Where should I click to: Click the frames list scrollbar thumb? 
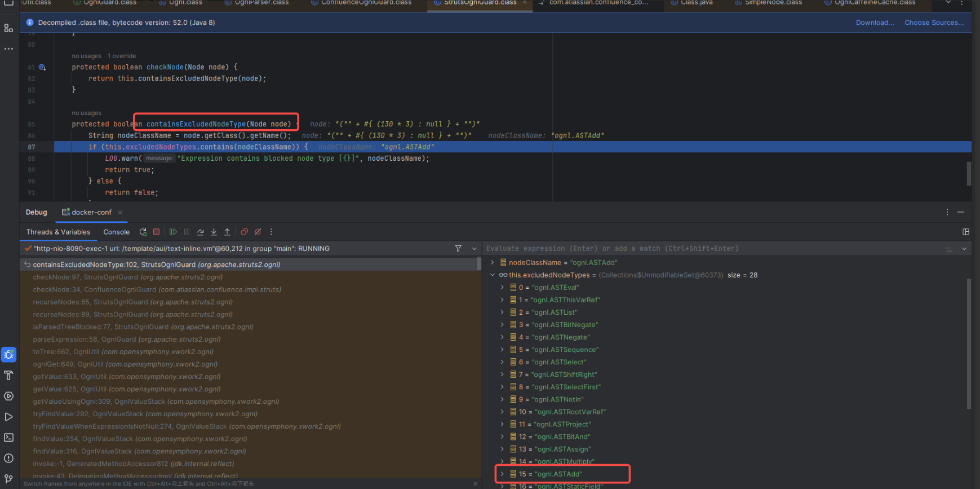[x=479, y=263]
